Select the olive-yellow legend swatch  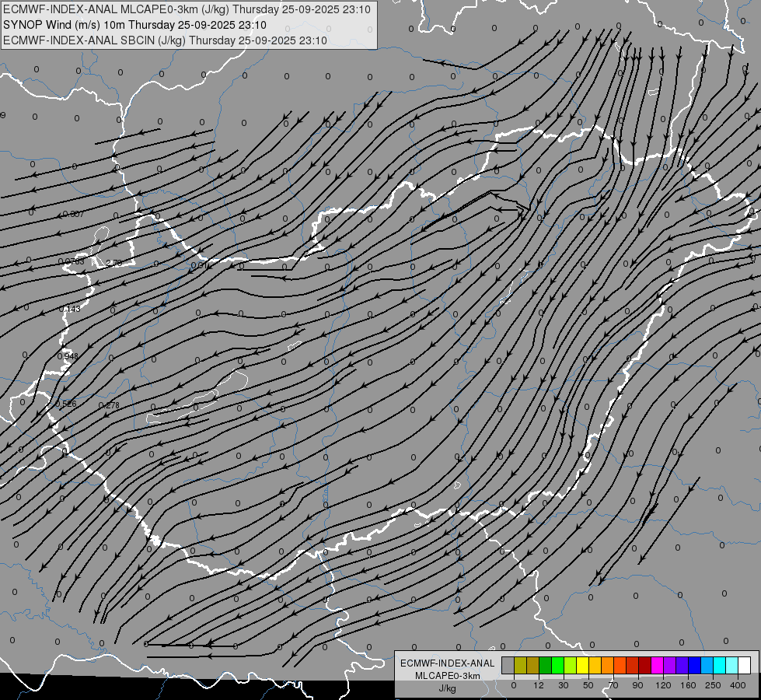tap(521, 665)
